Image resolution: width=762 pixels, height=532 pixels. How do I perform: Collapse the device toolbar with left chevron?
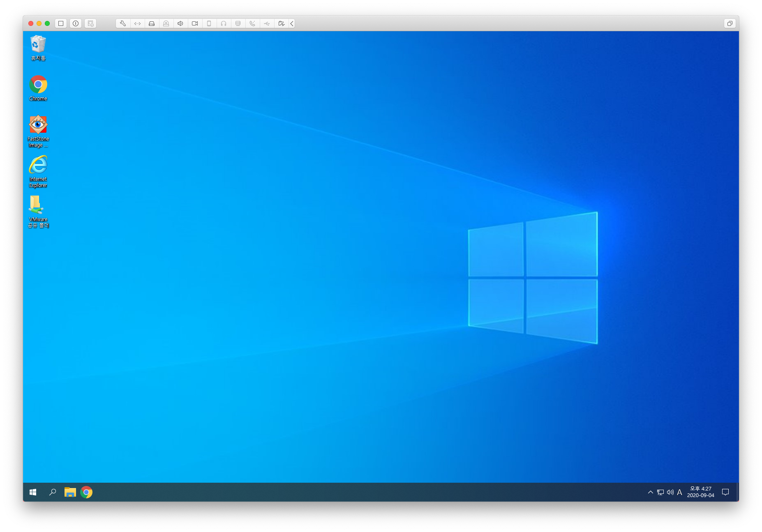coord(292,23)
